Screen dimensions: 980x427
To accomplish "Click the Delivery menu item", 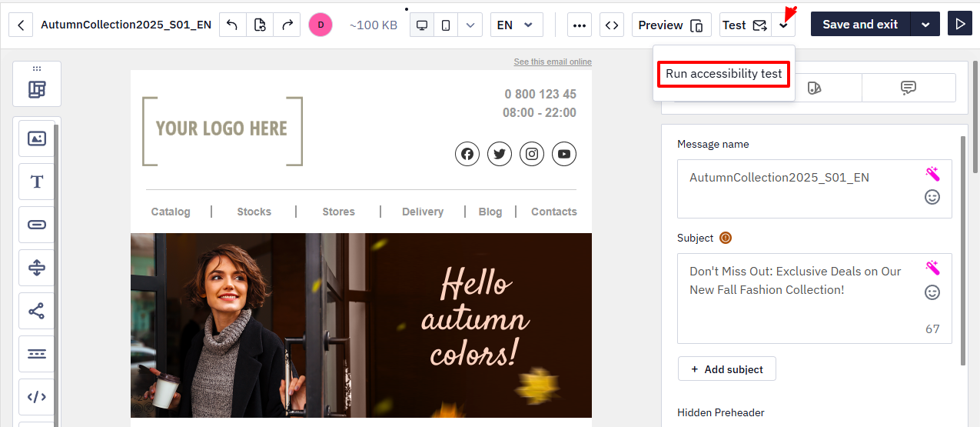I will coord(423,212).
